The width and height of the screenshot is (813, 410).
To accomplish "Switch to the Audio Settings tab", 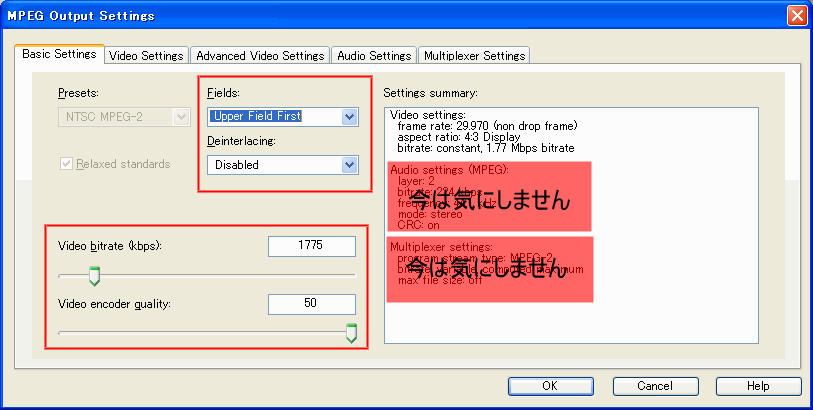I will (x=373, y=56).
